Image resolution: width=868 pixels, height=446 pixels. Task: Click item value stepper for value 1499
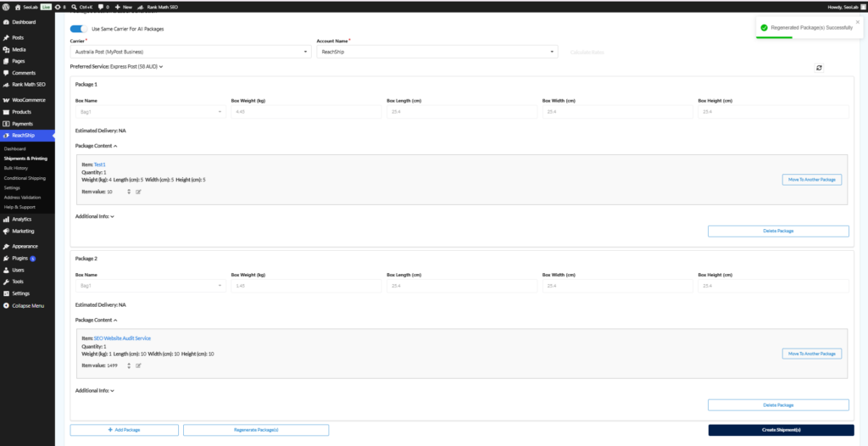pos(129,365)
